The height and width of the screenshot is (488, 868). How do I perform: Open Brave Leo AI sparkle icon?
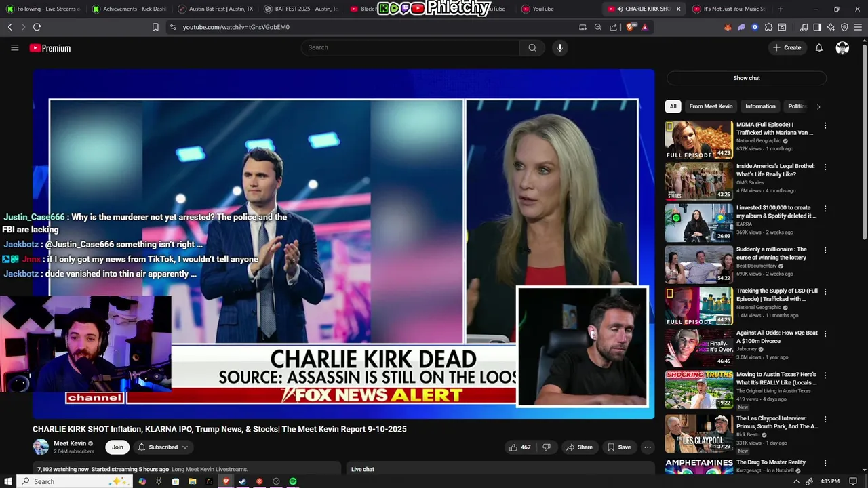pyautogui.click(x=831, y=27)
